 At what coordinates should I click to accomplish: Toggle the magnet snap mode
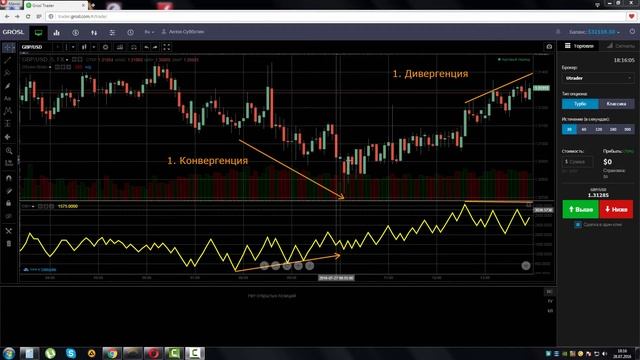tap(9, 178)
